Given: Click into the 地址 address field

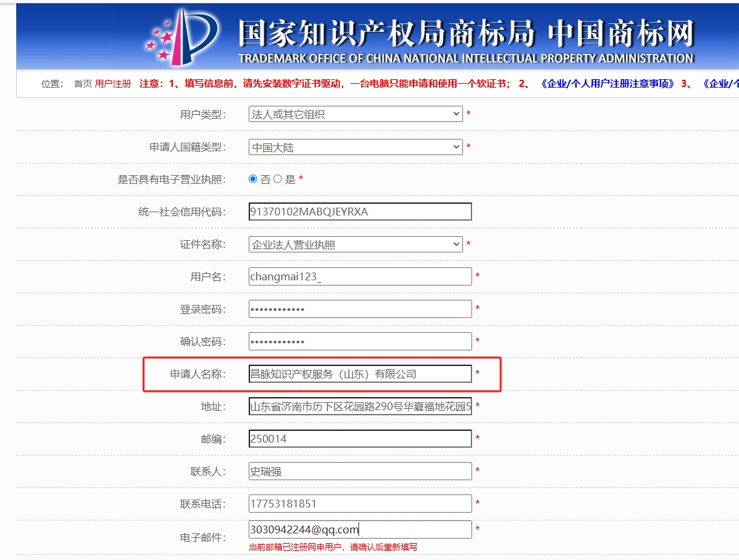Looking at the screenshot, I should (360, 407).
